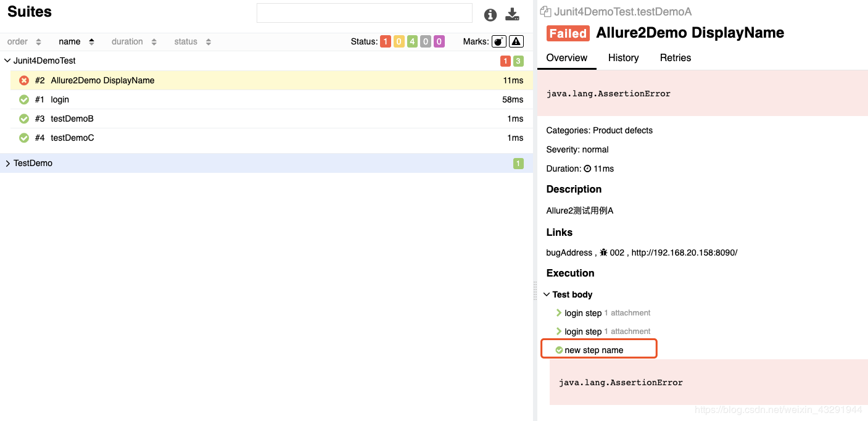Click the info icon beside the search field
The image size is (868, 421).
(490, 15)
